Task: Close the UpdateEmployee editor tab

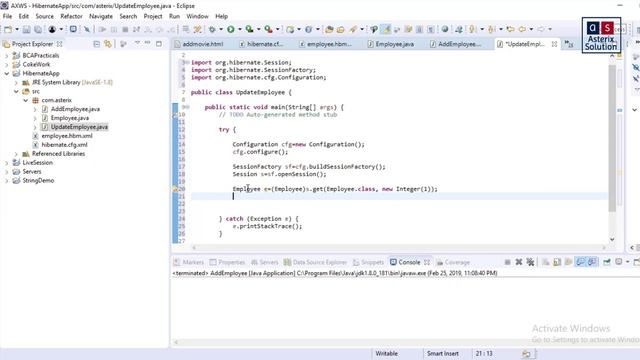Action: point(554,44)
